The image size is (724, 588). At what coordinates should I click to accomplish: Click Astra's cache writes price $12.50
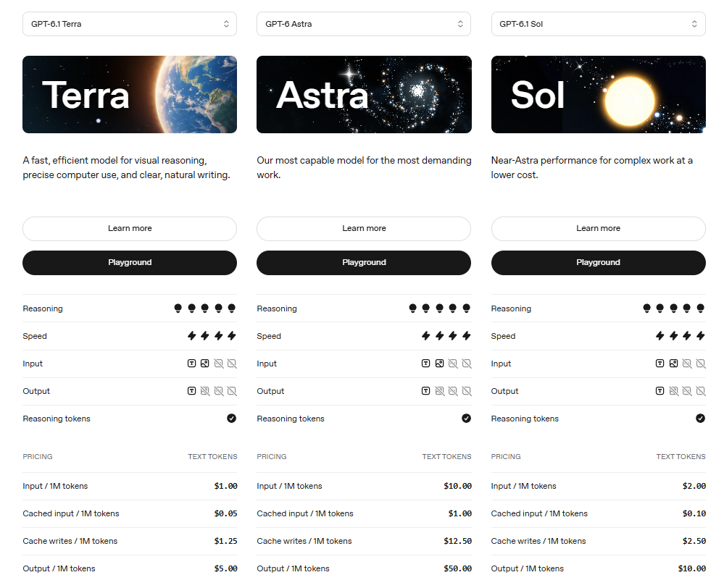click(457, 541)
